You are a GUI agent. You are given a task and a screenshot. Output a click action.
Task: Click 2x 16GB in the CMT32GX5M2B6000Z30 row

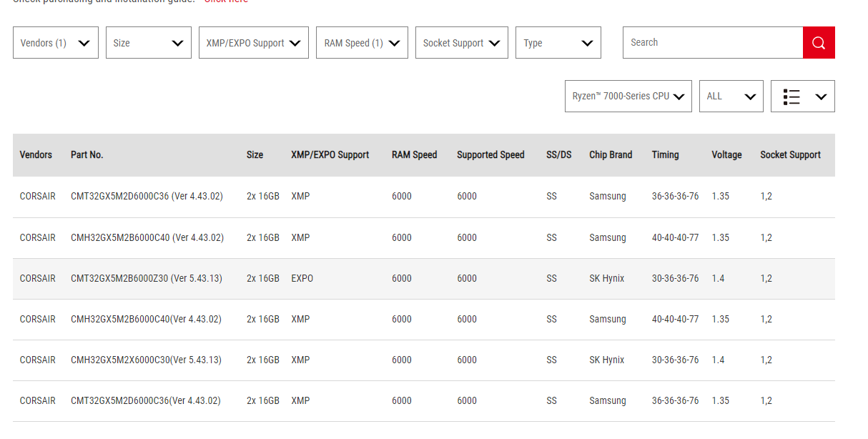[263, 279]
